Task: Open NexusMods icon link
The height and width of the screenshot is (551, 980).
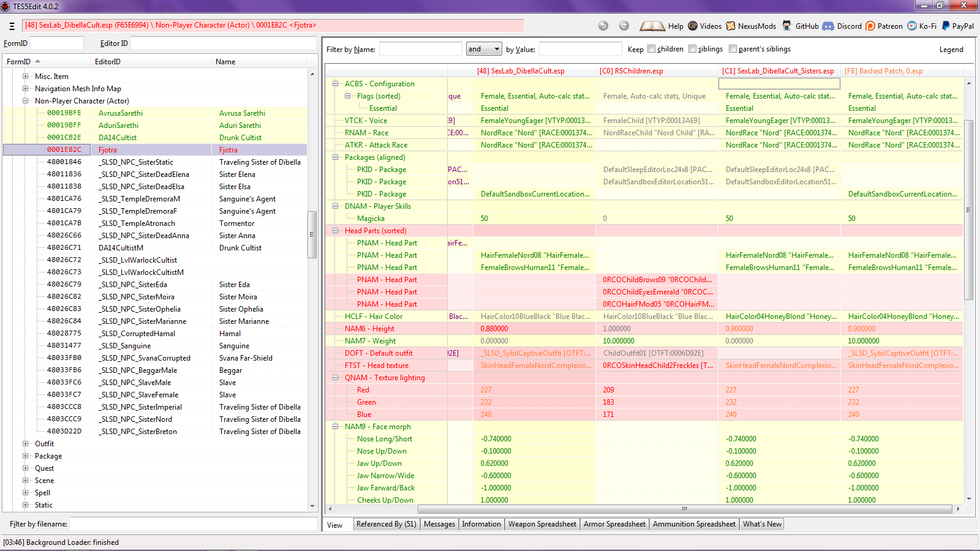Action: [x=731, y=26]
